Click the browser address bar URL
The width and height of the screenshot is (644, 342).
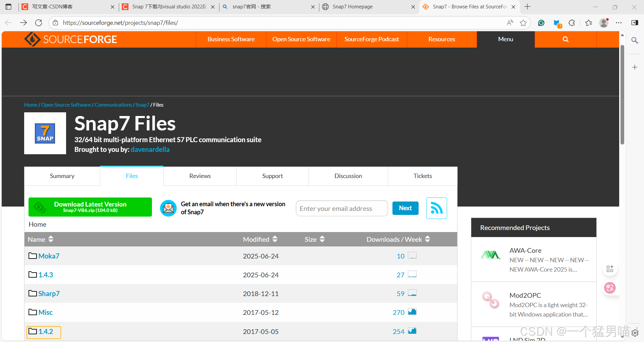coord(120,22)
